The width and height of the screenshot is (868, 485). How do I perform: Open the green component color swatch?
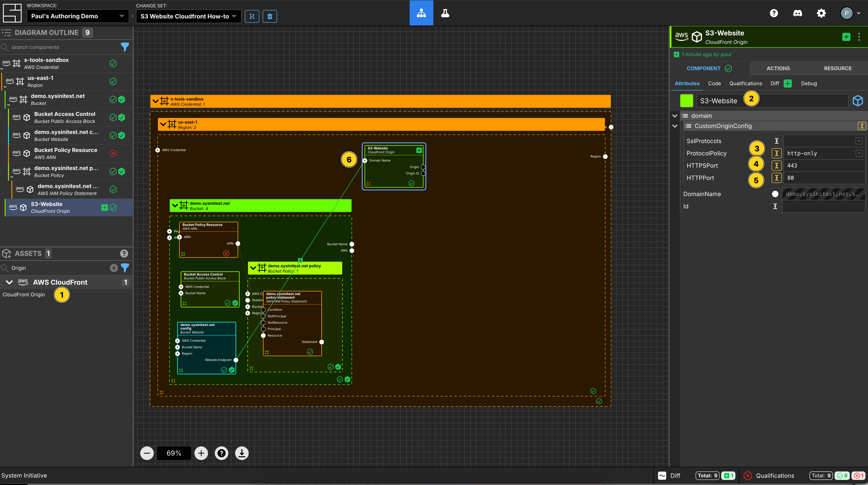pyautogui.click(x=686, y=100)
